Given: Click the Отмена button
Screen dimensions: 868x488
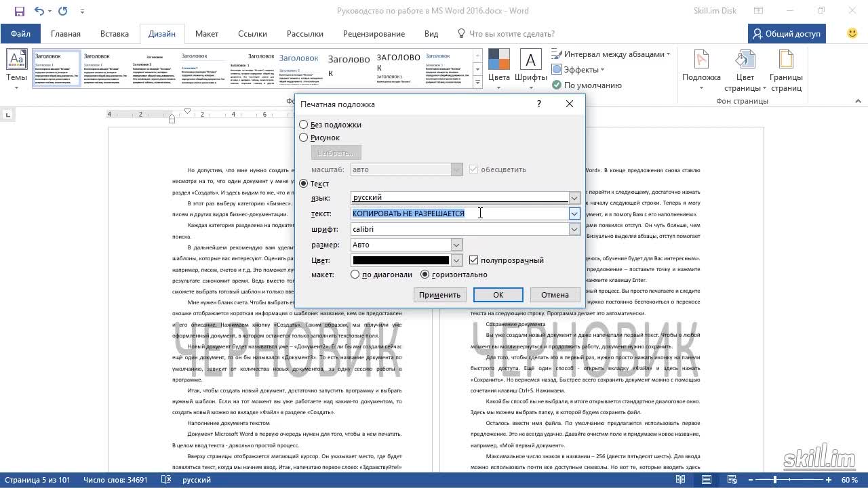Looking at the screenshot, I should [555, 295].
